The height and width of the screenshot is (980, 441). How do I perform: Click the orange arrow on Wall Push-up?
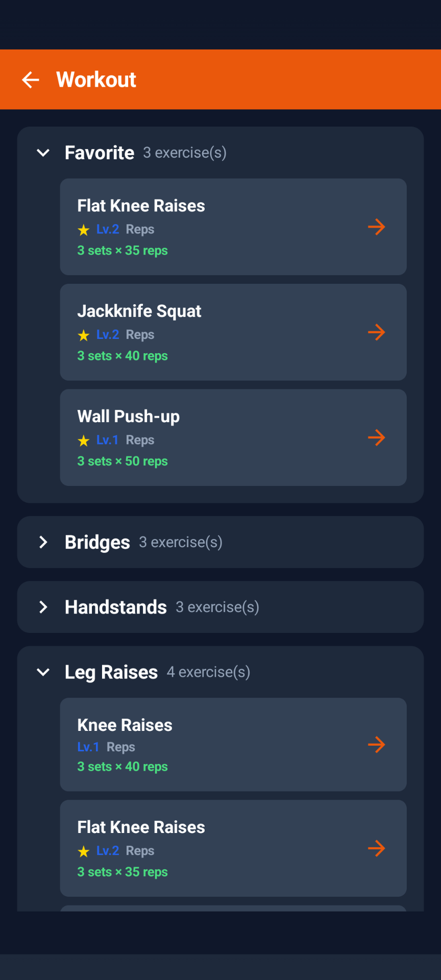click(376, 437)
